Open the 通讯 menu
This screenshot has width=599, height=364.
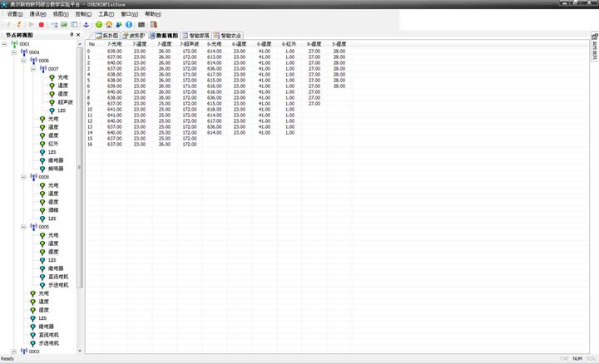(37, 14)
